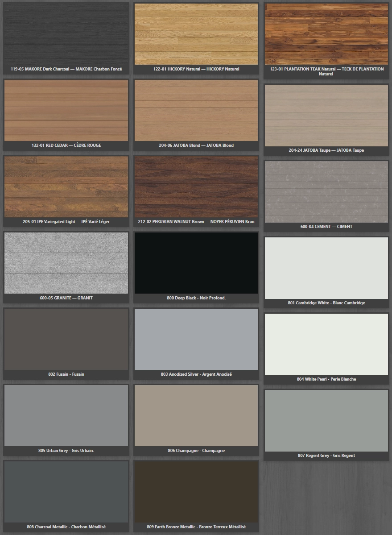Image resolution: width=392 pixels, height=535 pixels.
Task: Select the 804 White Pearl finish
Action: tap(326, 344)
